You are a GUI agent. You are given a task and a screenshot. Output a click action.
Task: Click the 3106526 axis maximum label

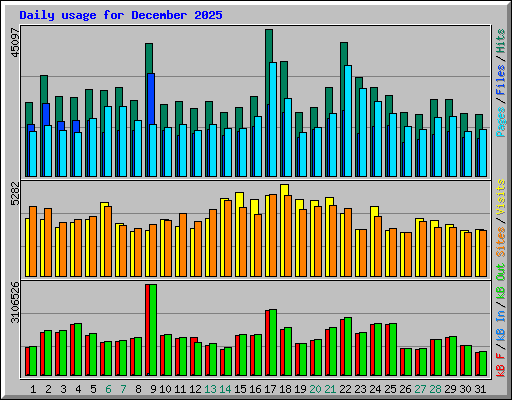(x=16, y=303)
